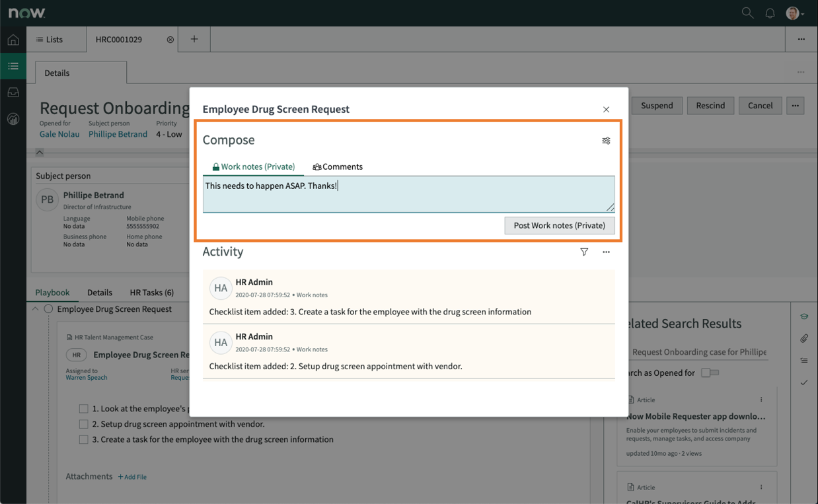Image resolution: width=818 pixels, height=504 pixels.
Task: Check 'Setup drug screen appointment with vendor'
Action: tap(83, 424)
